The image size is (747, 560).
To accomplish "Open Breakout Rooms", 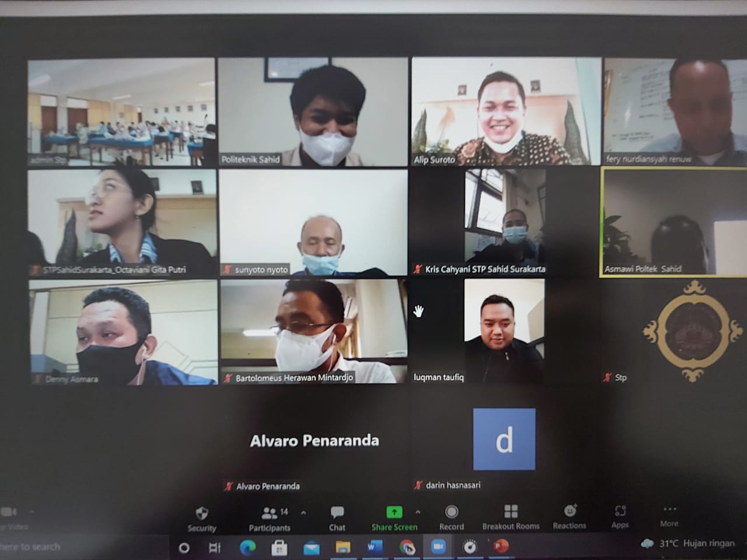I will (x=511, y=518).
